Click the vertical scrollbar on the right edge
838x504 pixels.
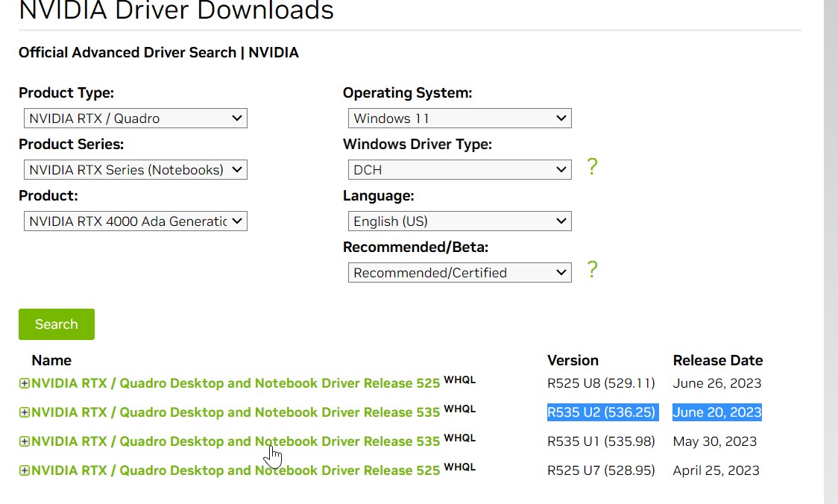click(x=831, y=252)
